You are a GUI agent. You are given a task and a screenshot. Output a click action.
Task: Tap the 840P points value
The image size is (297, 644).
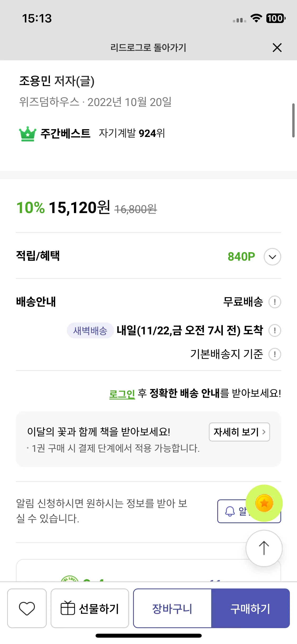(241, 256)
